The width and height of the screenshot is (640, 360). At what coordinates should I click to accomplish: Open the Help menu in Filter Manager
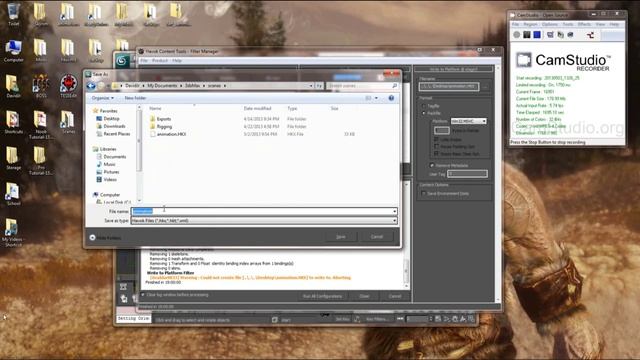(x=177, y=60)
